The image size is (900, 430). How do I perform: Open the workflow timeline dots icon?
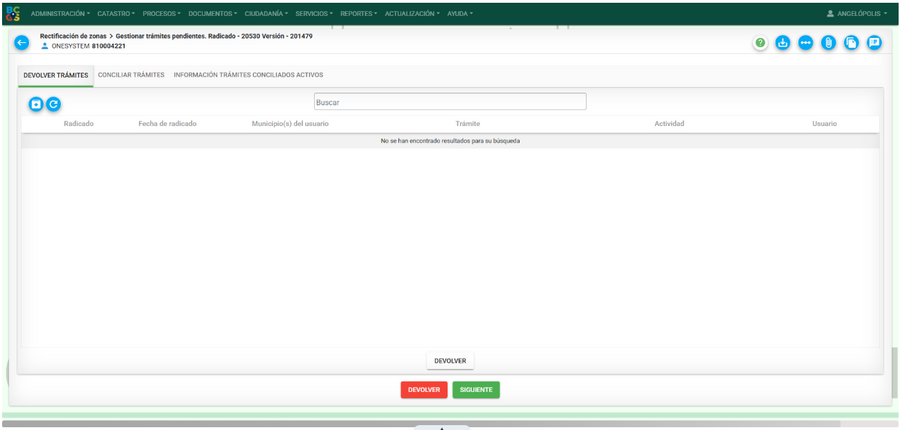[806, 42]
